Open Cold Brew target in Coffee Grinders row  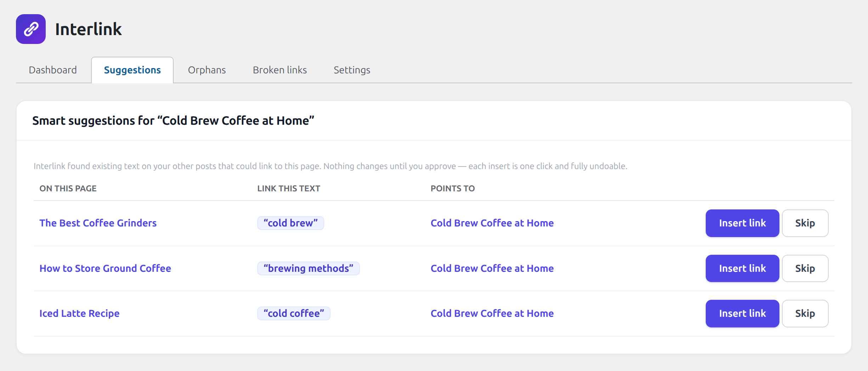492,223
